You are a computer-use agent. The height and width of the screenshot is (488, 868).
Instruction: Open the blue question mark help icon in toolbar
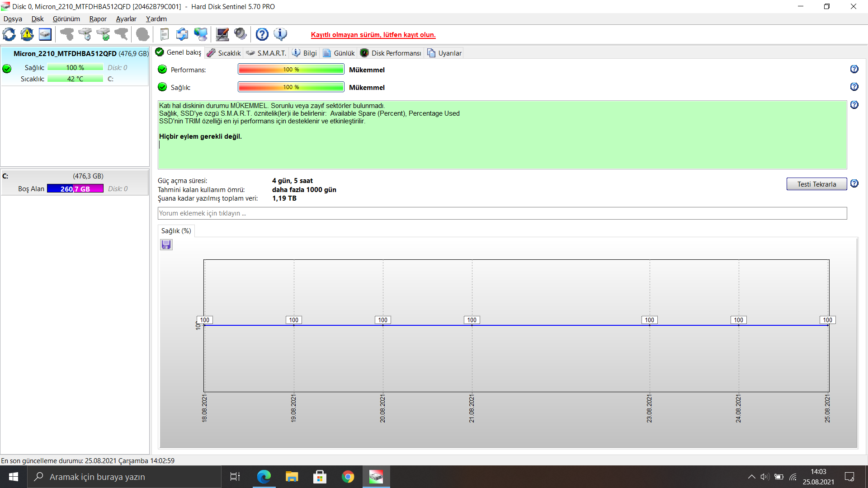coord(262,34)
